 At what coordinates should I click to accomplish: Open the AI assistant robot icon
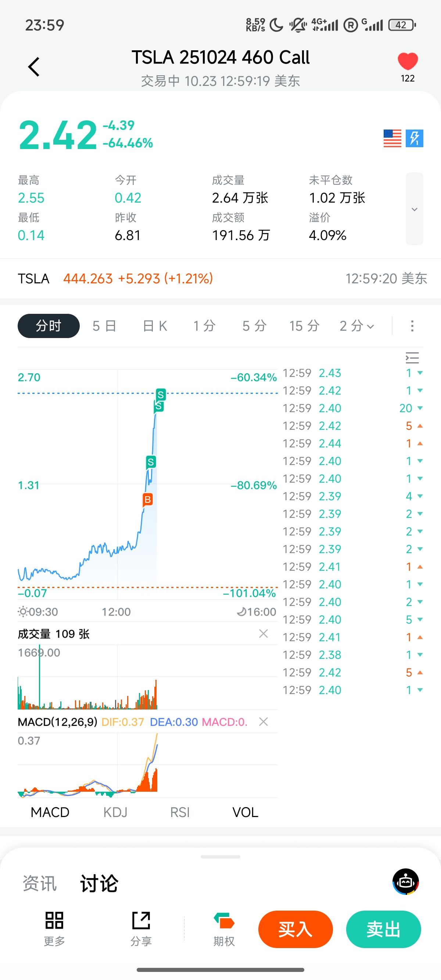406,882
